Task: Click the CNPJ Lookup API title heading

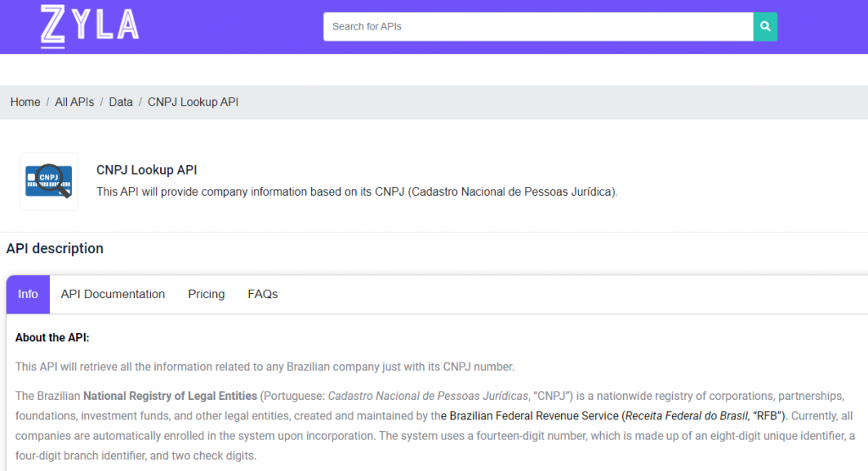Action: (x=147, y=170)
